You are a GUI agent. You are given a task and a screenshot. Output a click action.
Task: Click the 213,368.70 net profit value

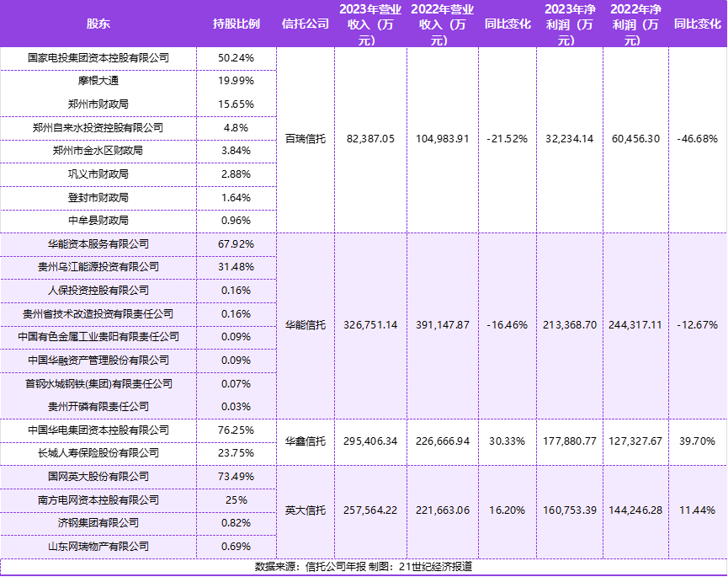coord(570,325)
